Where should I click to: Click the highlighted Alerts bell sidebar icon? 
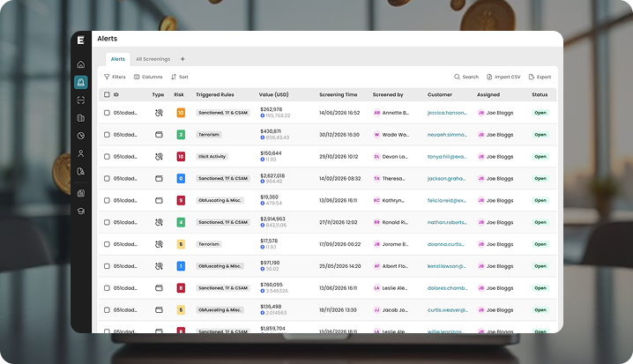click(x=81, y=82)
